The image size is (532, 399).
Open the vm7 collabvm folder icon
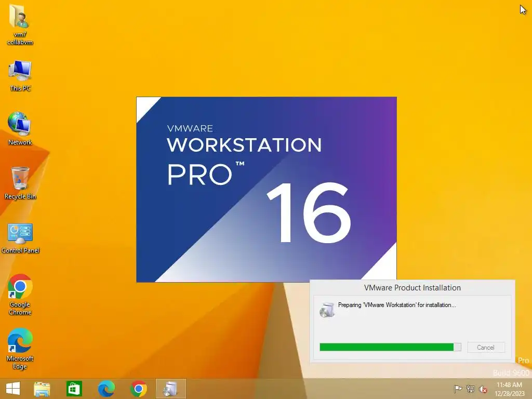pyautogui.click(x=20, y=24)
